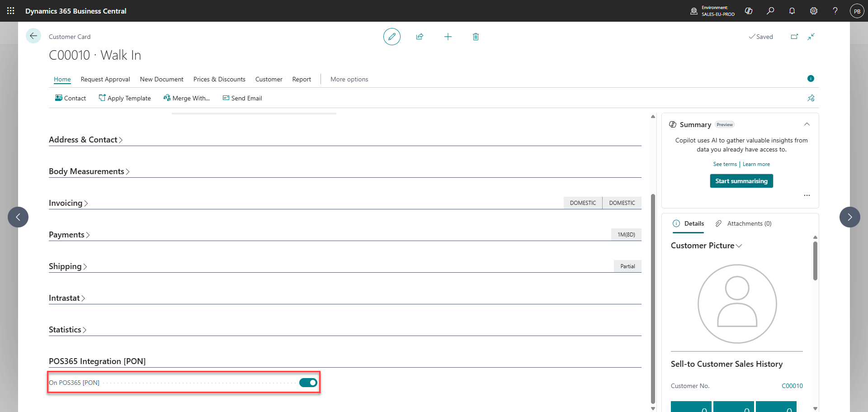The width and height of the screenshot is (868, 412).
Task: Collapse the page with shrink arrows icon
Action: coord(811,37)
